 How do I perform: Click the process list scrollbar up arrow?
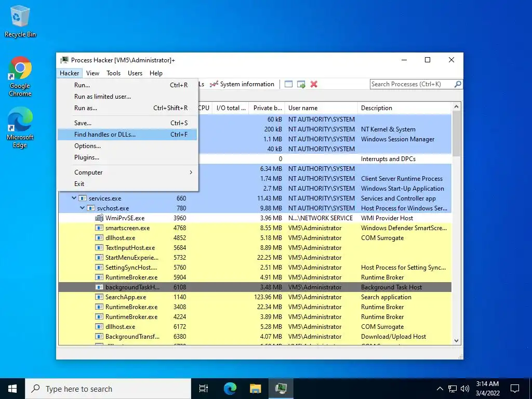(456, 107)
